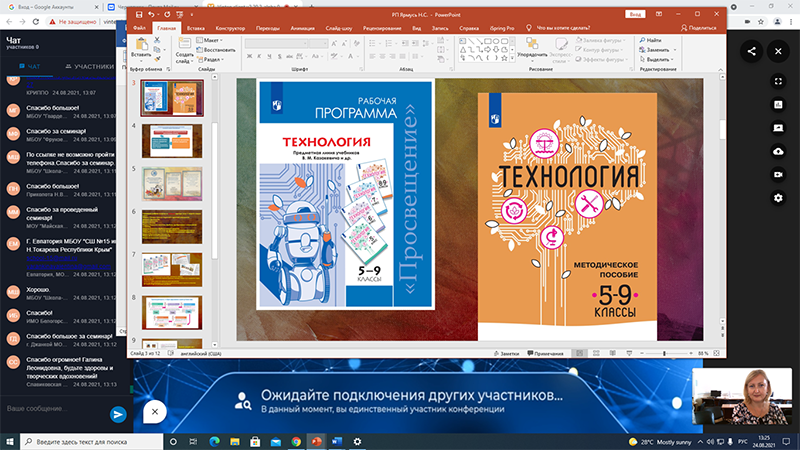Open the Рецензирование ribbon tab

point(382,28)
